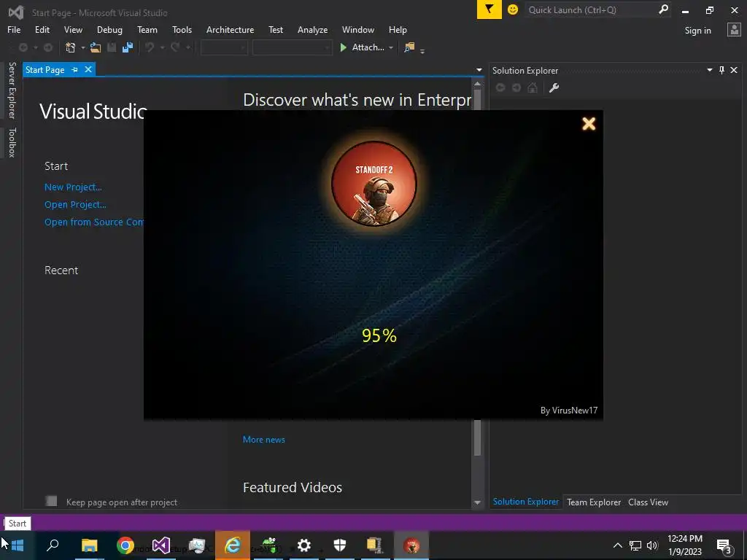Close the Start Page tab
747x560 pixels.
[88, 69]
